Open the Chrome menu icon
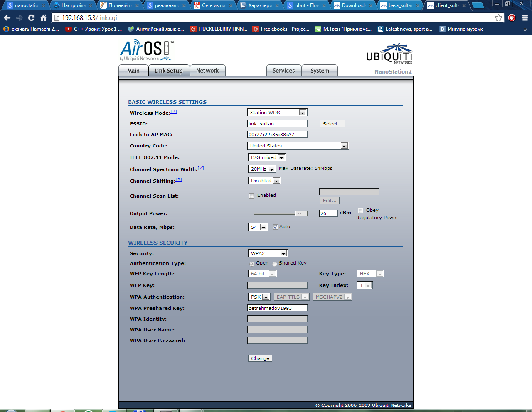This screenshot has height=412, width=532. (525, 18)
